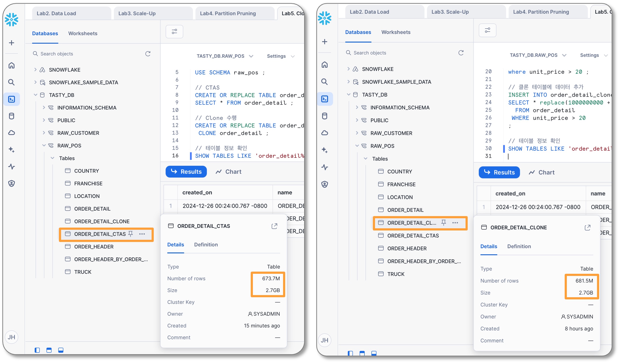Collapse Tables folder in left window
Screen dimensions: 620x364
52,158
